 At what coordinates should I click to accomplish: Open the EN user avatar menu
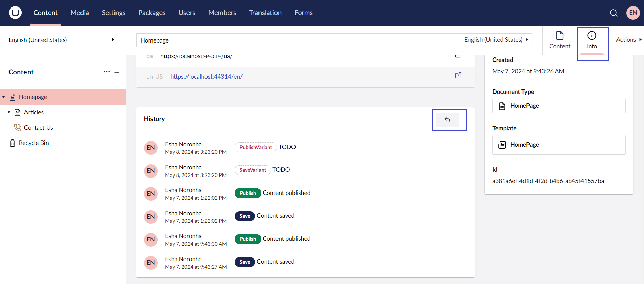click(x=633, y=13)
